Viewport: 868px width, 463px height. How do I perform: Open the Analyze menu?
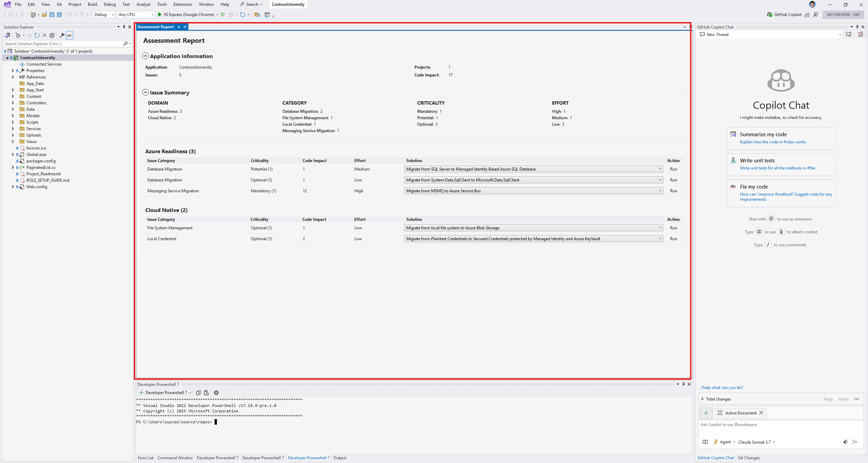(x=143, y=4)
